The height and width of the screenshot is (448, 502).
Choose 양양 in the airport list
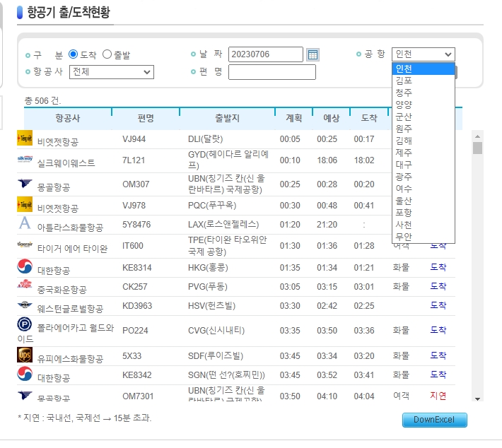pos(424,105)
